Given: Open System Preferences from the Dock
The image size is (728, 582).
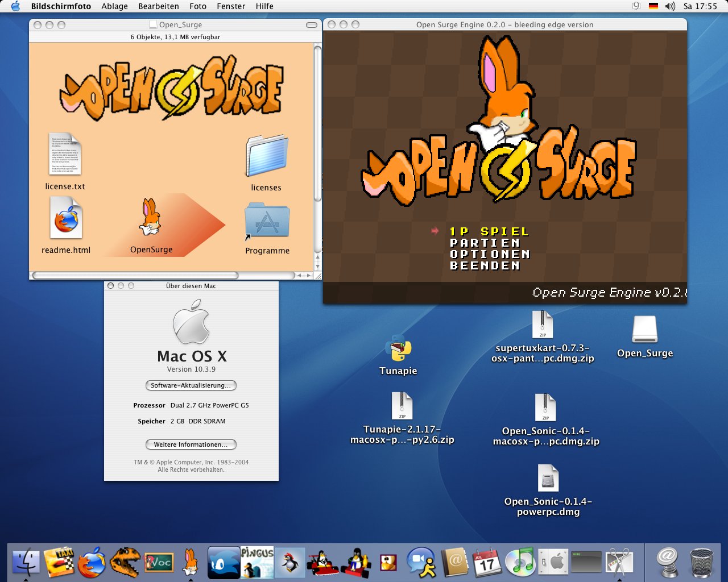Looking at the screenshot, I should 553,562.
